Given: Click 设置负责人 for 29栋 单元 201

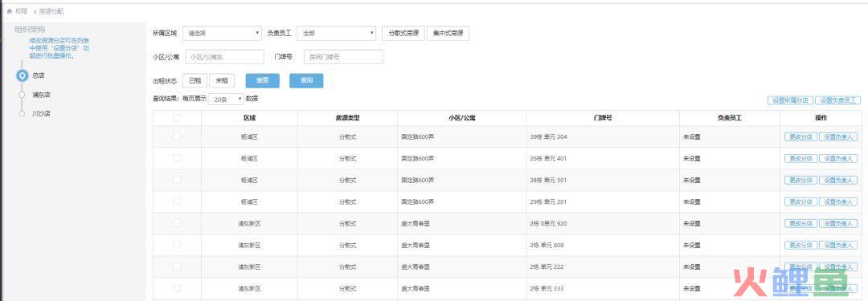Looking at the screenshot, I should click(x=838, y=202).
